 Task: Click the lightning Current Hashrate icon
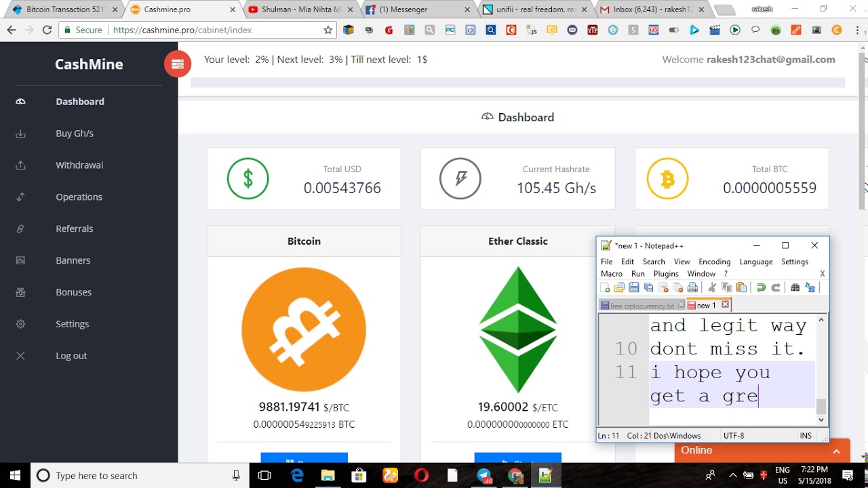pyautogui.click(x=460, y=179)
